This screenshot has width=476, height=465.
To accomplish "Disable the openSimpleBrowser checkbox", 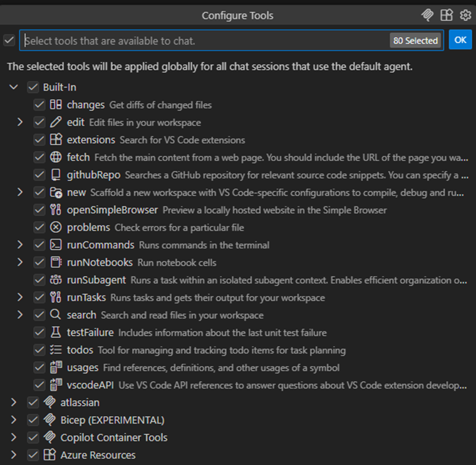I will (39, 210).
